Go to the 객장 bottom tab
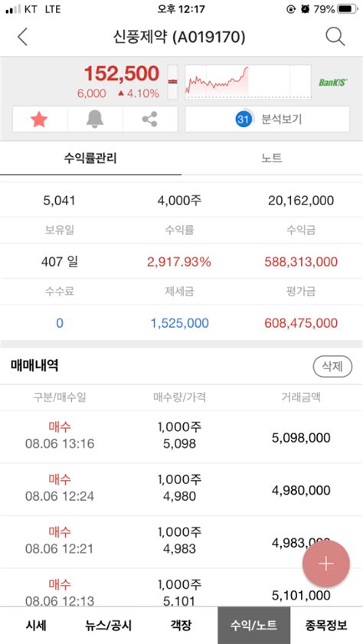 coord(181,625)
